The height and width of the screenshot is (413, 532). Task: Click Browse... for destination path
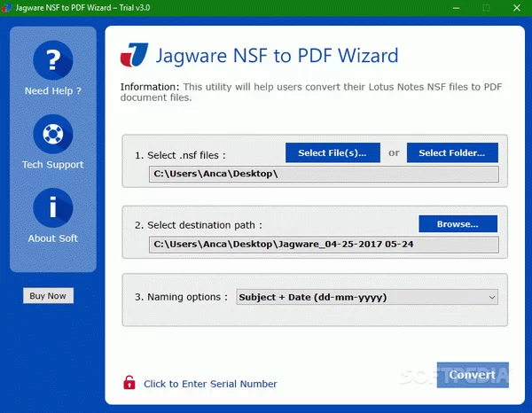coord(458,224)
